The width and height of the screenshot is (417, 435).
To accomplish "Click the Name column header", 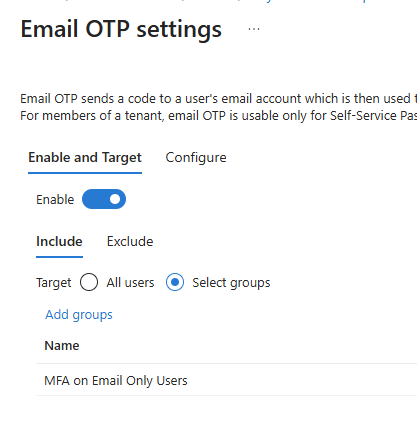I will [62, 346].
